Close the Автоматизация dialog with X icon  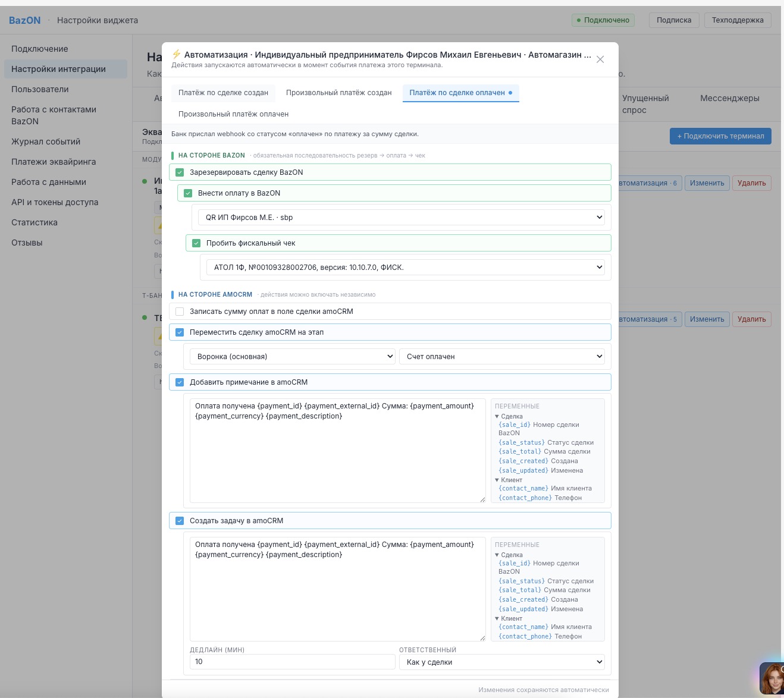600,59
